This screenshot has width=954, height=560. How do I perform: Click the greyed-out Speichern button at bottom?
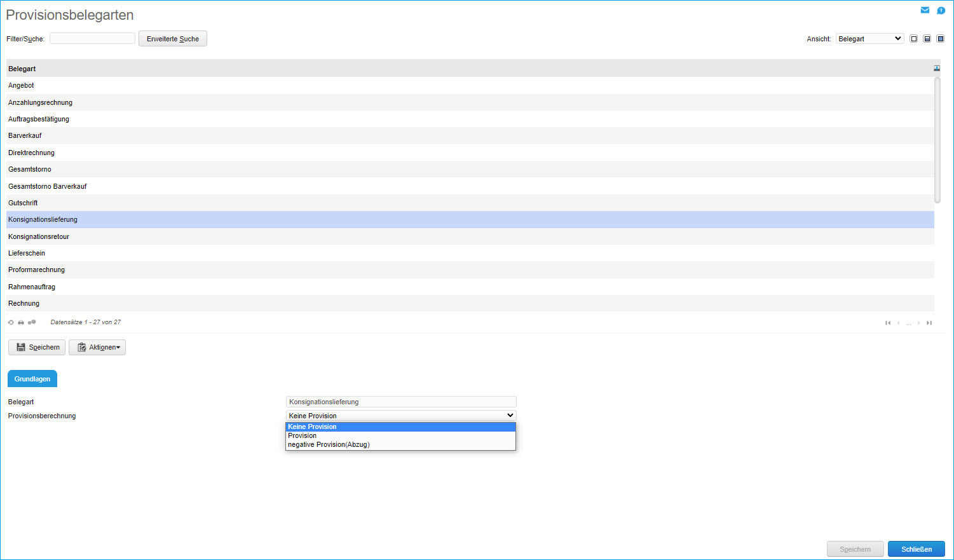(x=855, y=549)
